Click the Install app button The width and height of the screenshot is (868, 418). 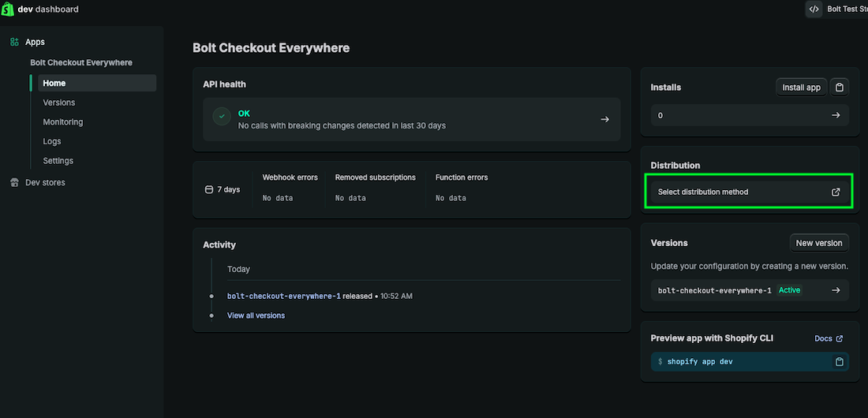tap(801, 88)
